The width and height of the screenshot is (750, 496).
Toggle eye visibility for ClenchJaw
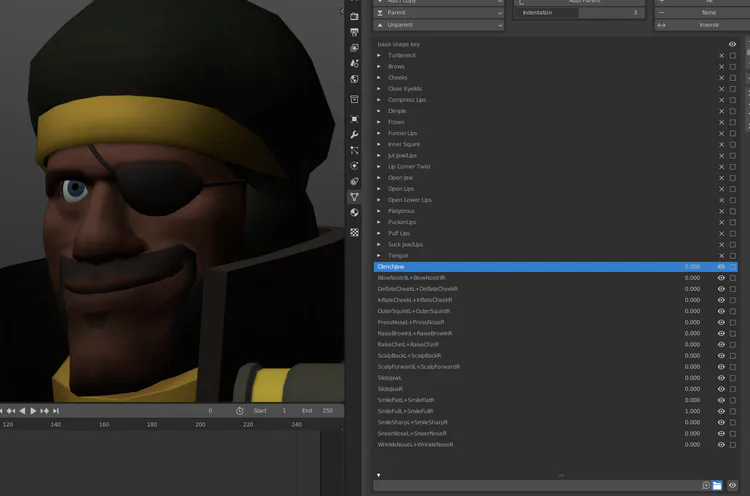coord(721,267)
